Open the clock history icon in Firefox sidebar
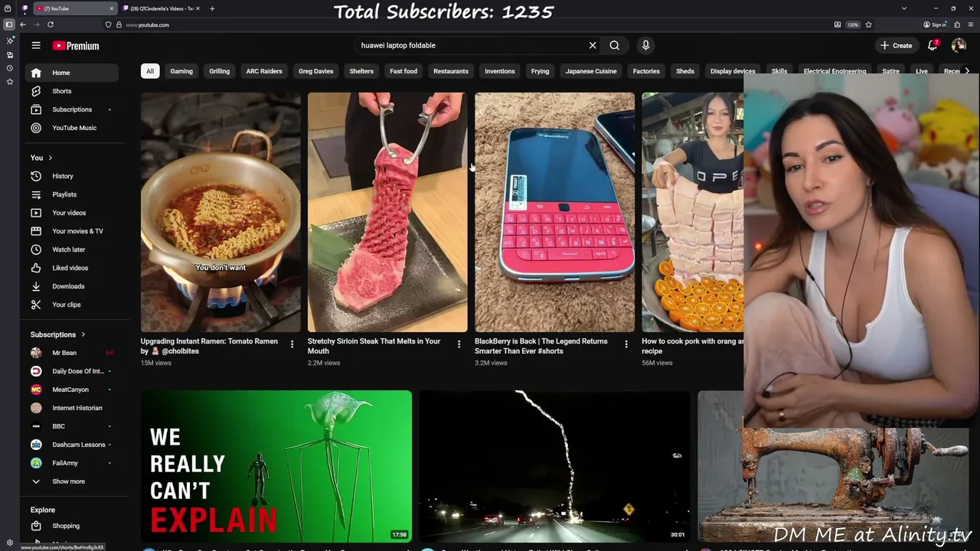Viewport: 980px width, 551px height. [x=9, y=68]
